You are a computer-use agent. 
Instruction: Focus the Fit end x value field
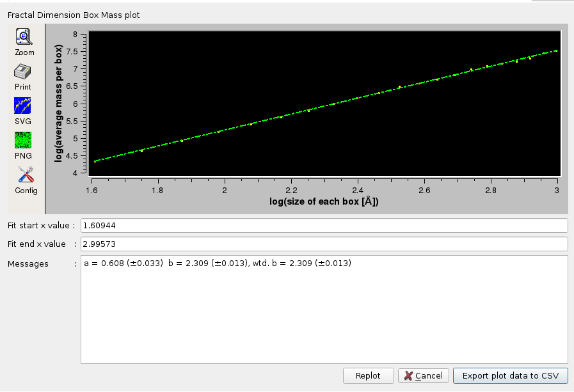pos(324,244)
